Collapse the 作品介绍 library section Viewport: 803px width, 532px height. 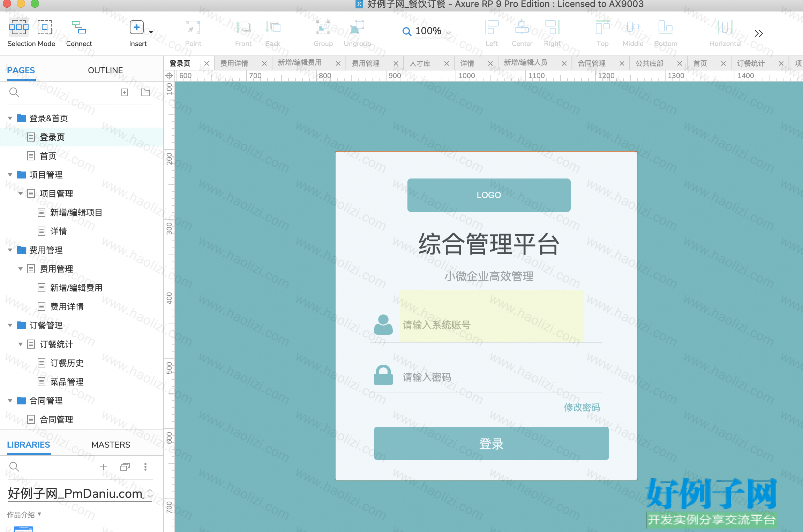point(39,514)
